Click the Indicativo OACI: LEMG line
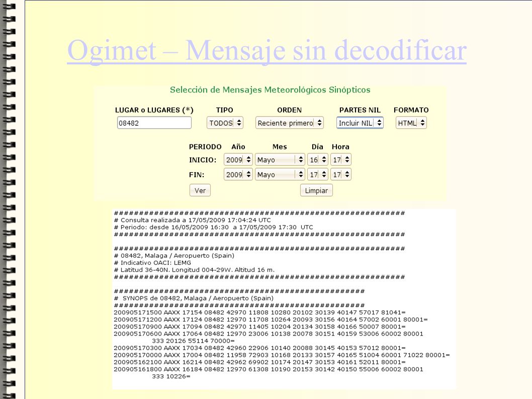The image size is (532, 399). pyautogui.click(x=152, y=263)
